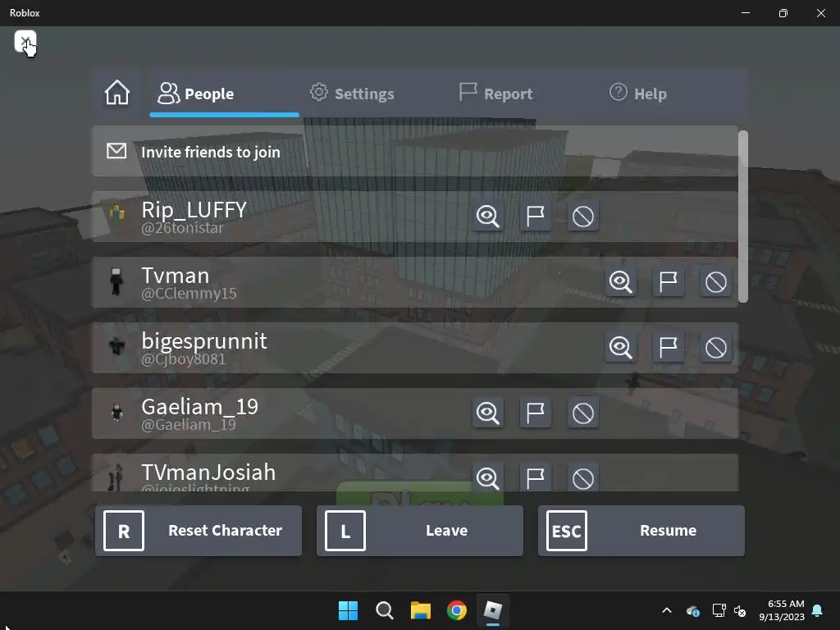Click the envelope icon for invites

pyautogui.click(x=116, y=151)
